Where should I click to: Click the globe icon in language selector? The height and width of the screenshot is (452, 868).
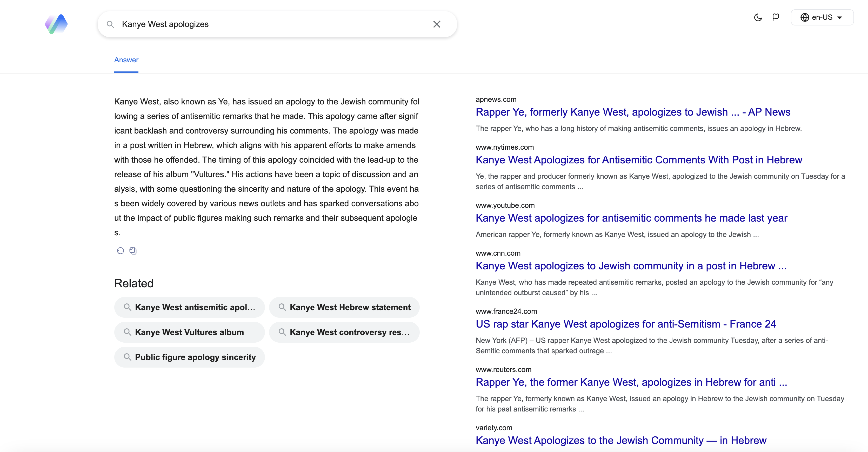click(x=804, y=17)
